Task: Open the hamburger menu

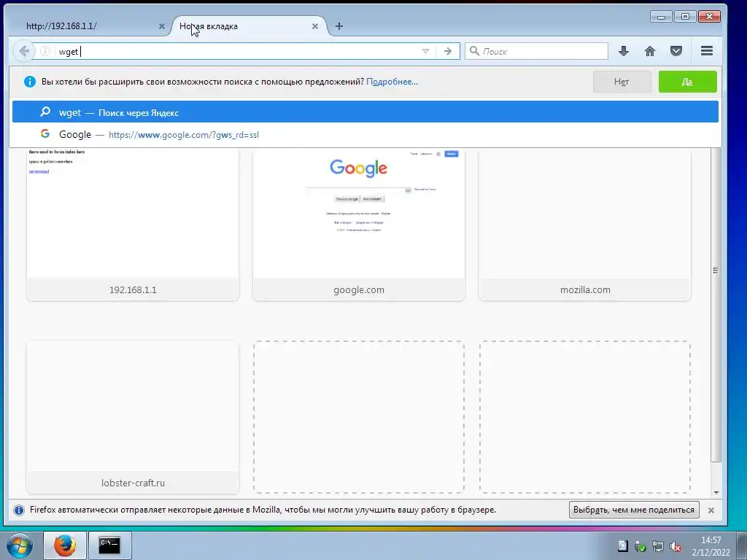Action: 707,50
